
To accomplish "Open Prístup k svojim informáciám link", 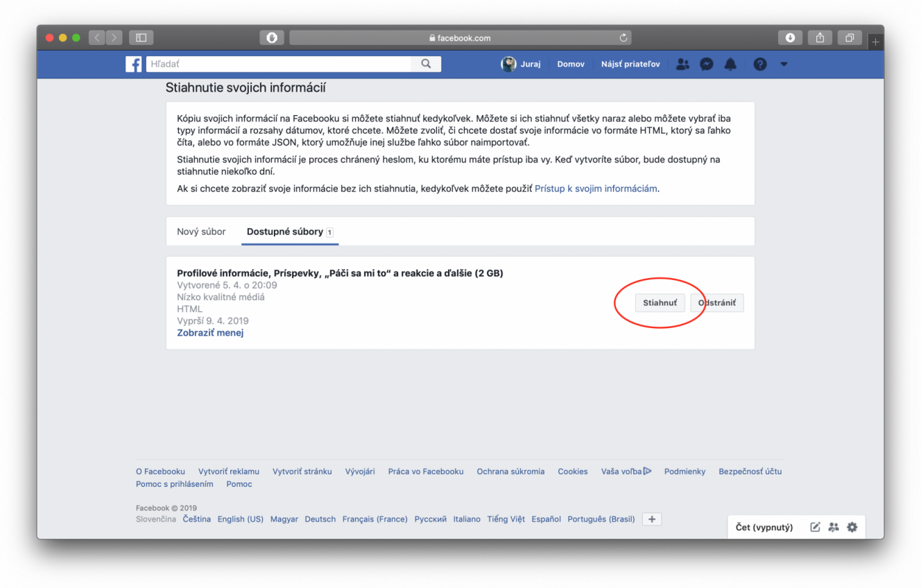I will pos(596,189).
